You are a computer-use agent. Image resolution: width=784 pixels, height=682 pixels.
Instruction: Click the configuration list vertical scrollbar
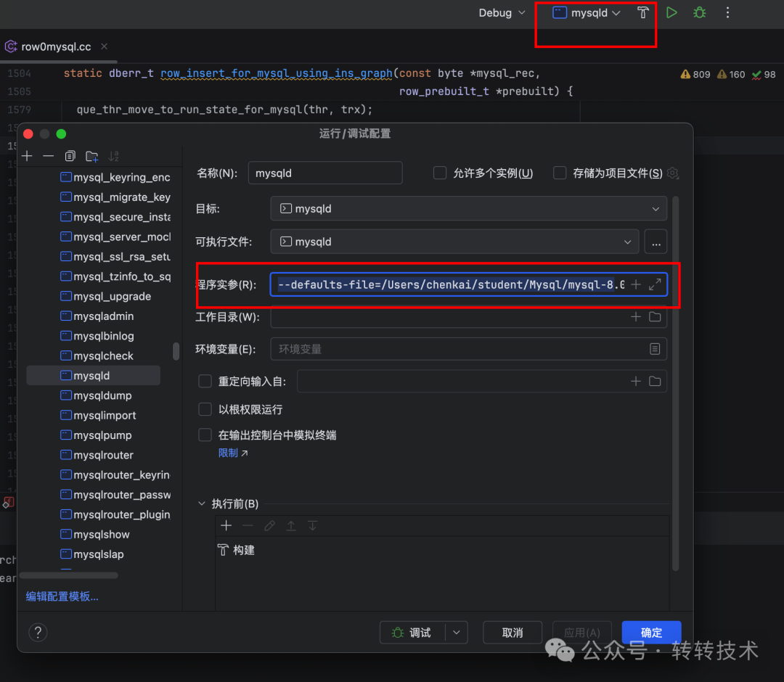tap(176, 350)
